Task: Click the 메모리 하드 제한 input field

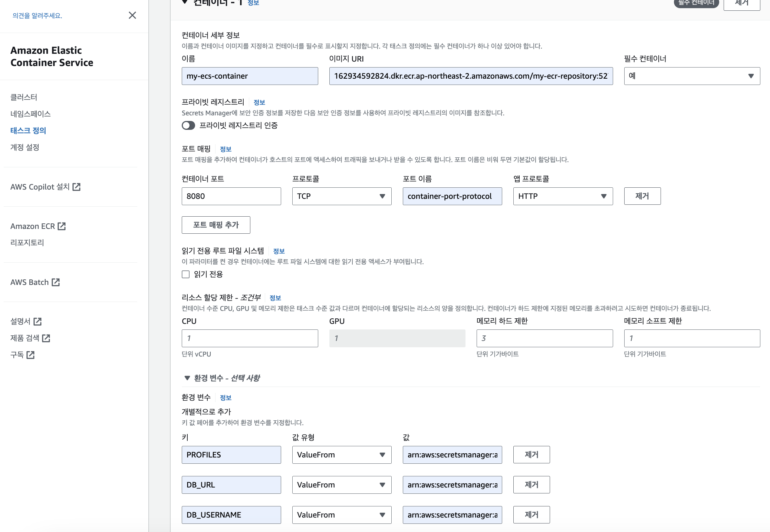Action: (544, 338)
